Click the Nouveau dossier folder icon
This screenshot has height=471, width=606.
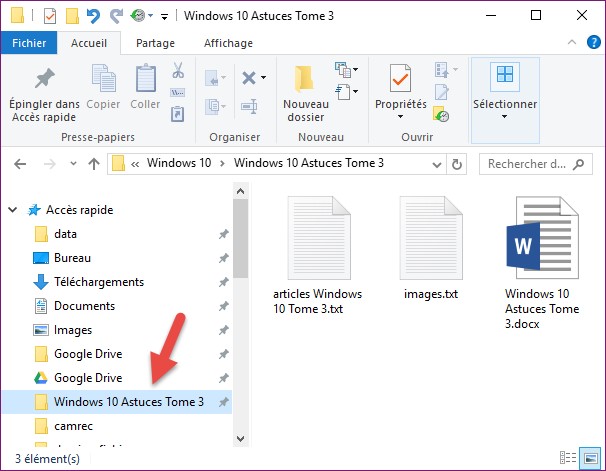tap(304, 80)
